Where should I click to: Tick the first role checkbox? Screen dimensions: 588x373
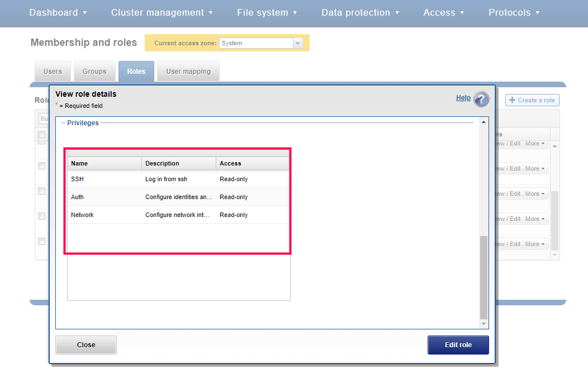pyautogui.click(x=41, y=134)
